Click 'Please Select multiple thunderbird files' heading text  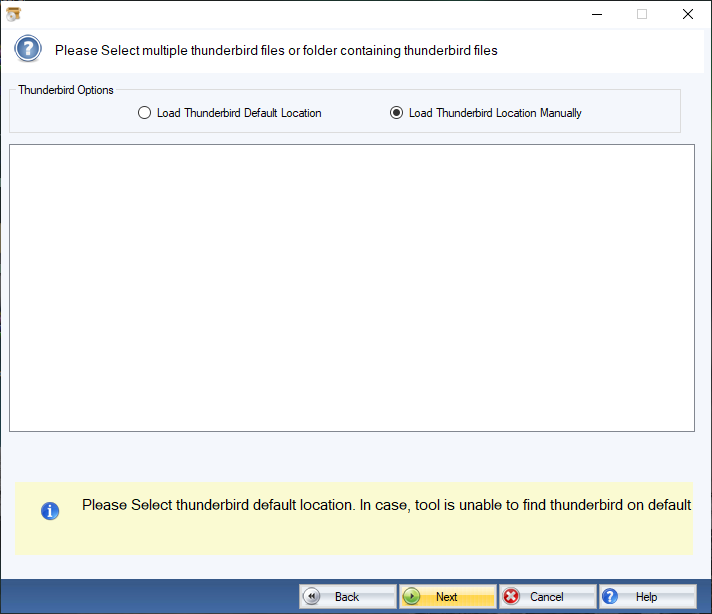tap(276, 50)
